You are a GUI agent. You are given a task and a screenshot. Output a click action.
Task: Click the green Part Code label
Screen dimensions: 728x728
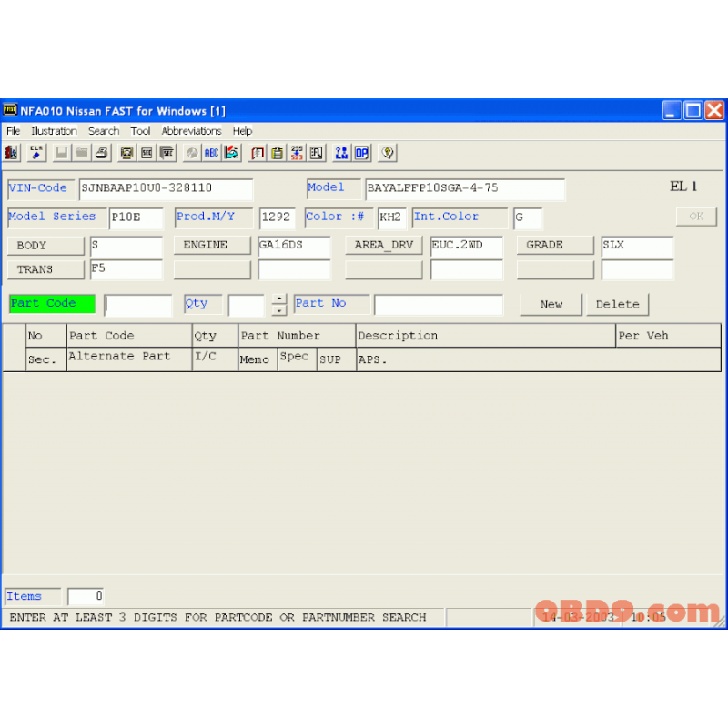(x=53, y=304)
